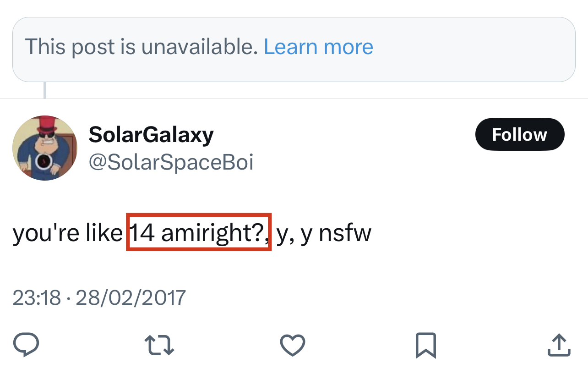Click the 23:18 post time
The image size is (588, 385).
point(37,297)
